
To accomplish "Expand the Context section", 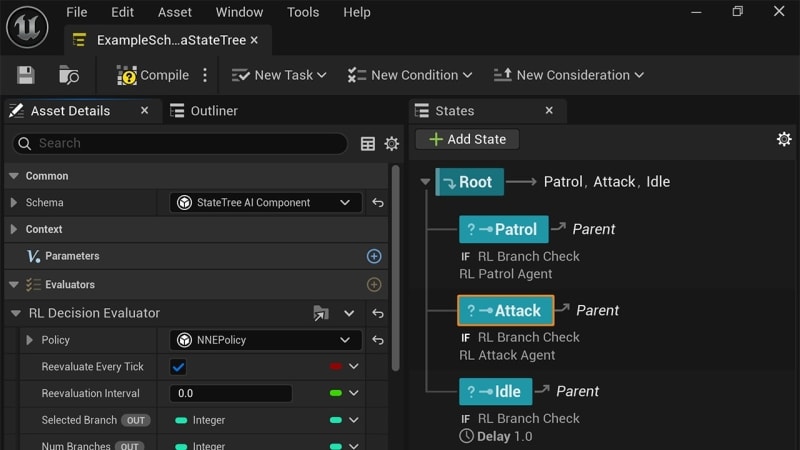I will pos(14,229).
